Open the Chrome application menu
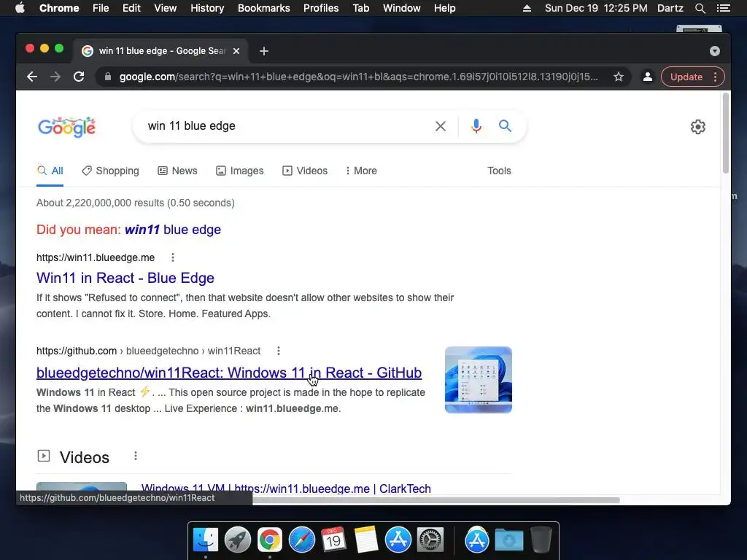The image size is (747, 560). point(59,8)
